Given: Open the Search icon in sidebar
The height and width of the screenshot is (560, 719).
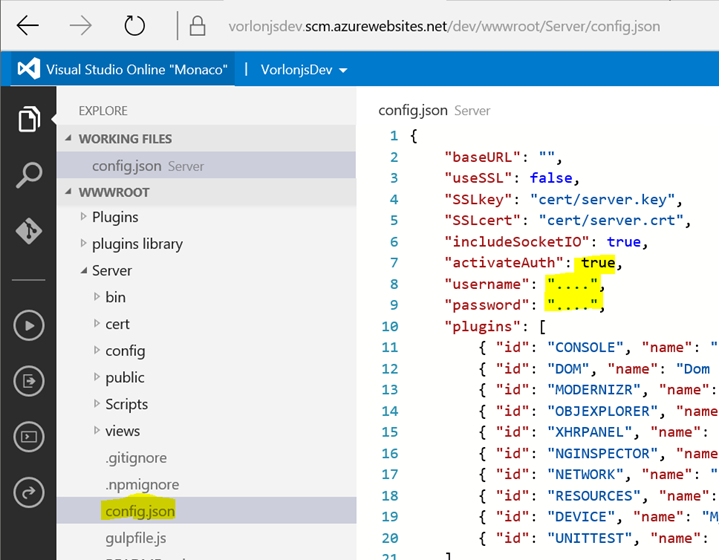Looking at the screenshot, I should click(x=28, y=176).
